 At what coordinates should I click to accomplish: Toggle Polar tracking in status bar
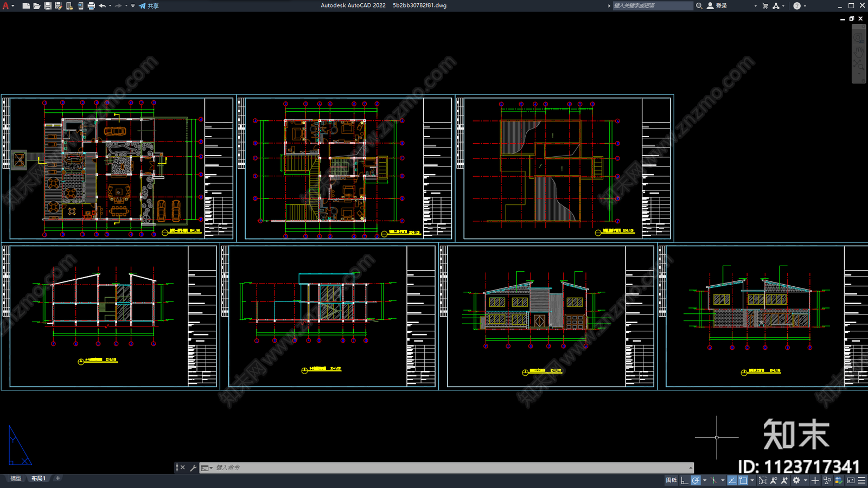pos(696,480)
